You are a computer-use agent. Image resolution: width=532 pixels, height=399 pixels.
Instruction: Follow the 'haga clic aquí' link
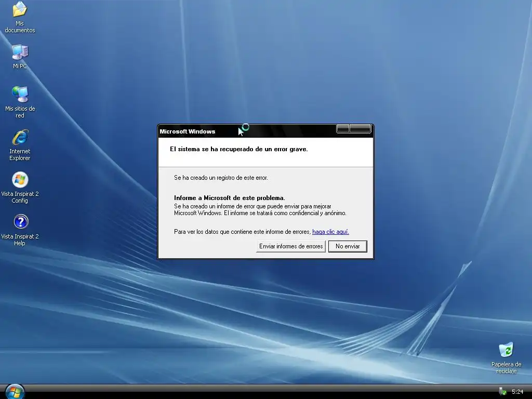click(330, 232)
